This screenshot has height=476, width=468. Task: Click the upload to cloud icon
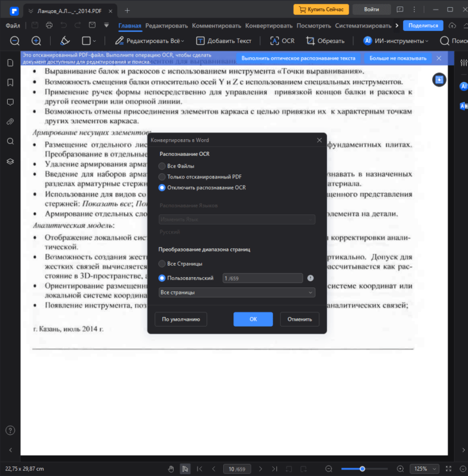point(452,26)
